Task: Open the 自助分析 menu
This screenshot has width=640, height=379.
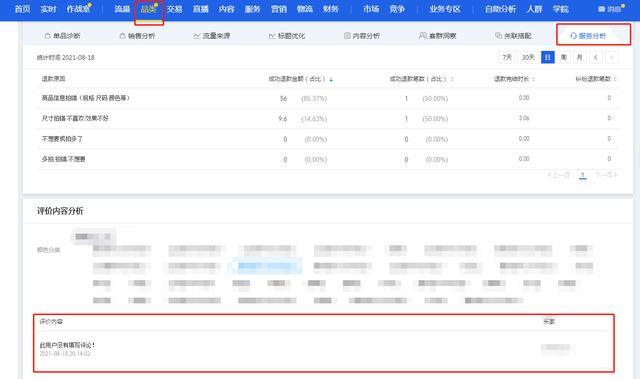Action: [x=500, y=9]
